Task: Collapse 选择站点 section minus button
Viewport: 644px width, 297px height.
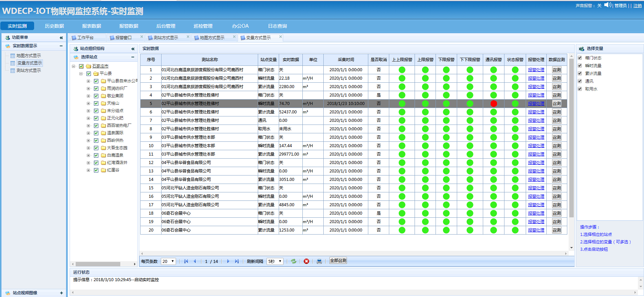Action: [133, 57]
